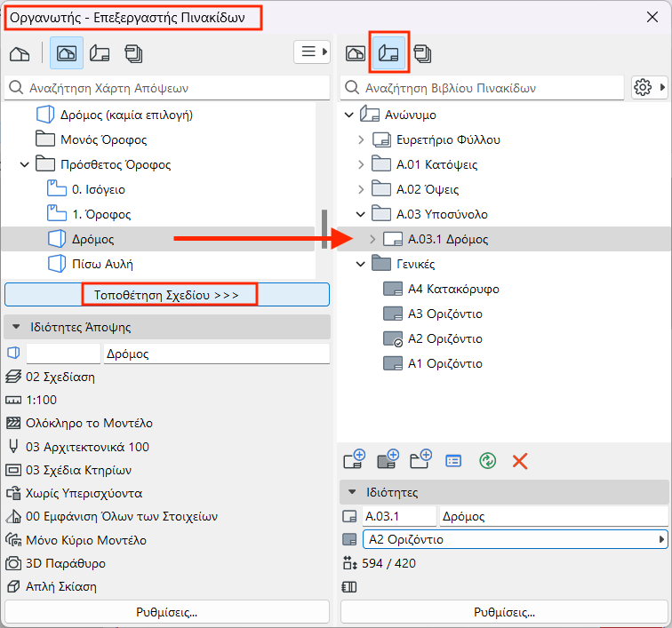Edit layout name field Δρόμος
This screenshot has height=628, width=672.
553,516
